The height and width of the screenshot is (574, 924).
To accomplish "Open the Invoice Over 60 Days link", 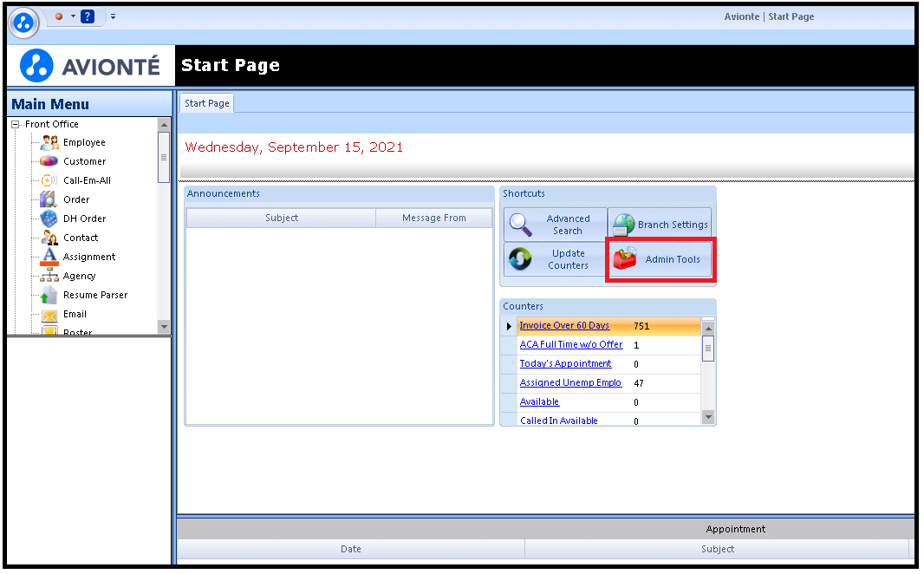I will pos(564,325).
